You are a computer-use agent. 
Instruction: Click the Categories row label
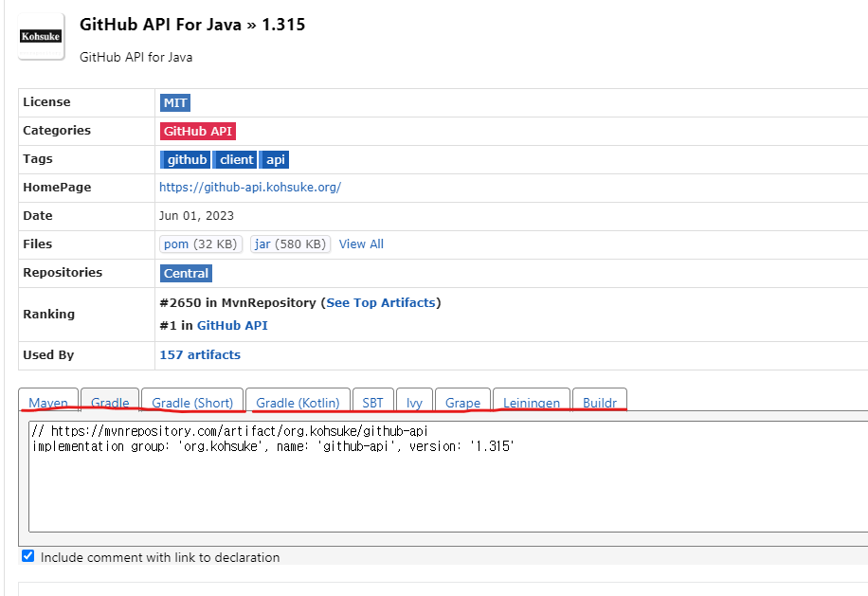click(57, 130)
